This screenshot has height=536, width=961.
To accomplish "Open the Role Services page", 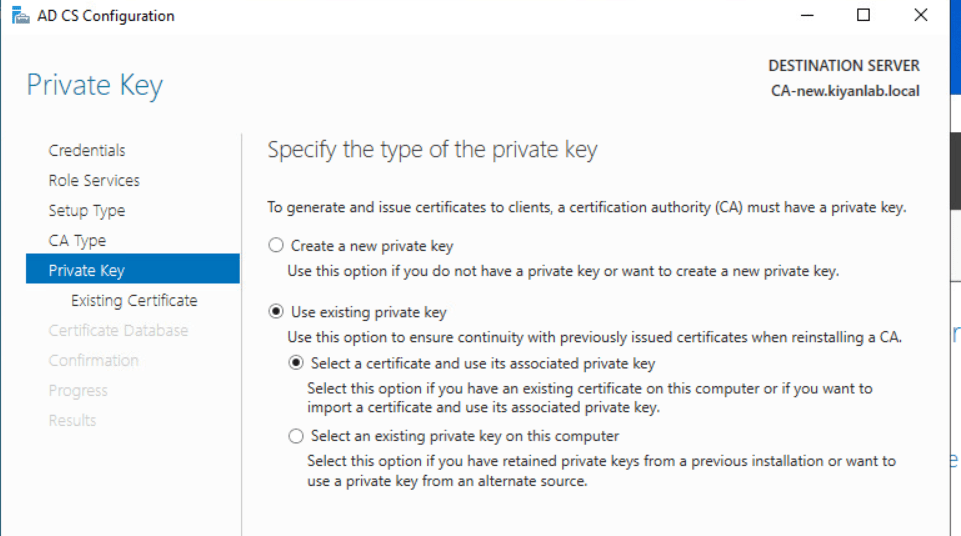I will [94, 180].
